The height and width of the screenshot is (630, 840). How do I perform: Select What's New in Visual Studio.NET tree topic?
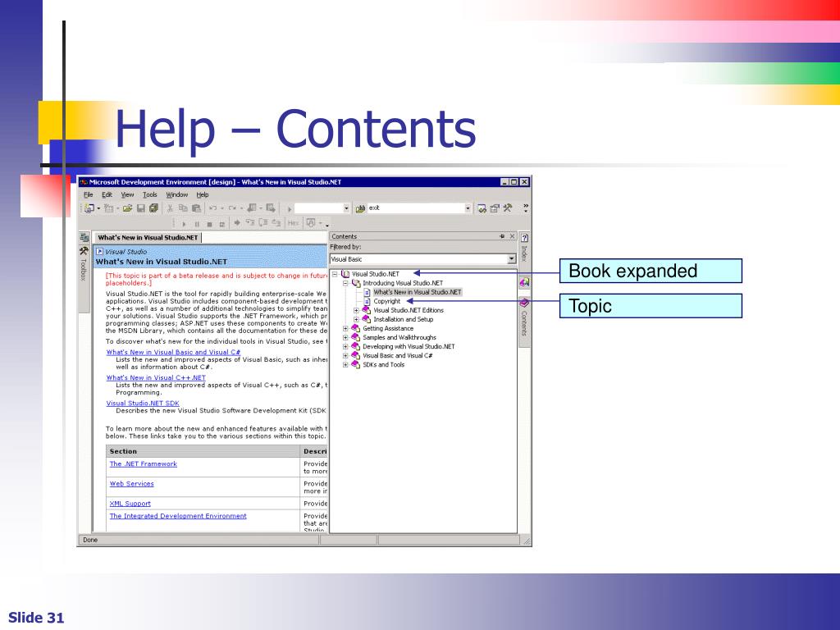pyautogui.click(x=418, y=292)
